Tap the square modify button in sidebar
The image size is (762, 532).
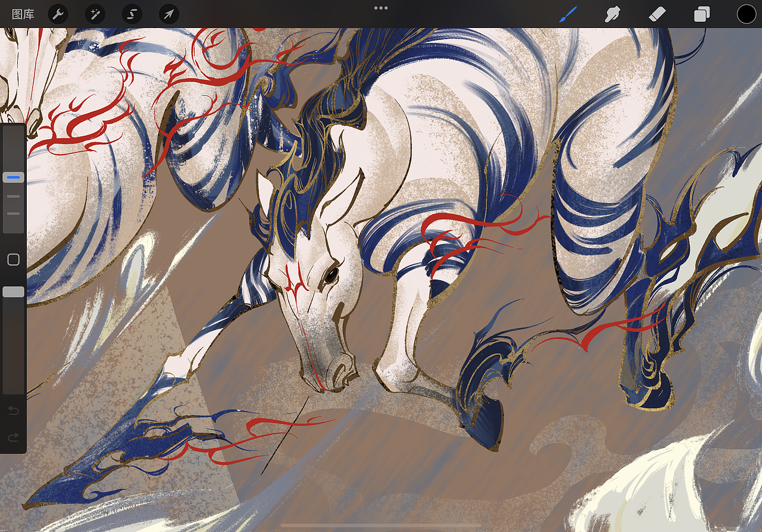[x=13, y=259]
